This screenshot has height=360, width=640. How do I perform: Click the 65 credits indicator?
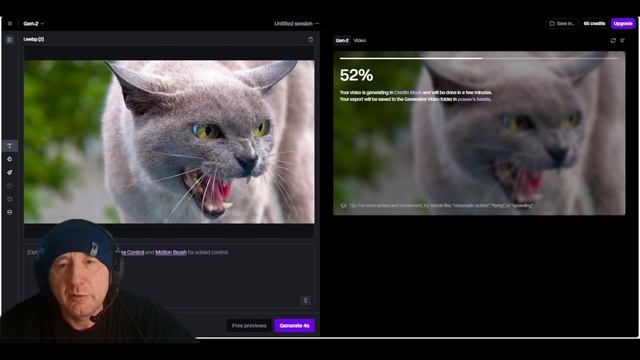[x=594, y=24]
